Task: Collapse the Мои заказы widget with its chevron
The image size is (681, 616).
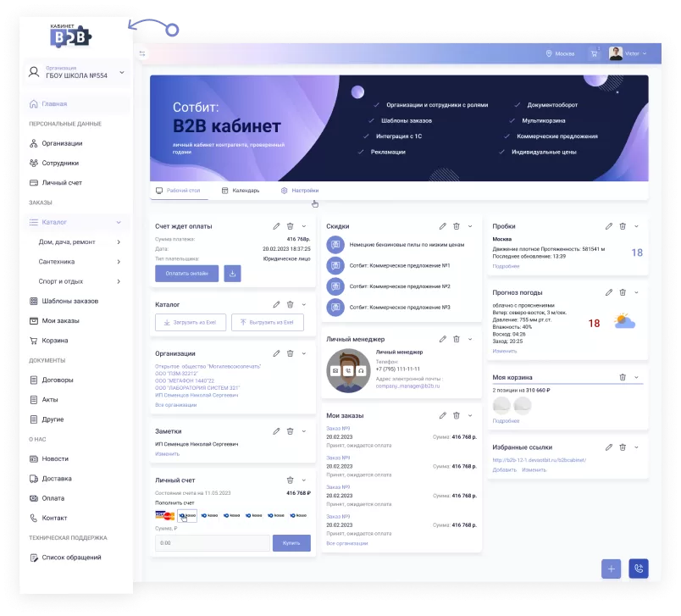Action: 469,415
